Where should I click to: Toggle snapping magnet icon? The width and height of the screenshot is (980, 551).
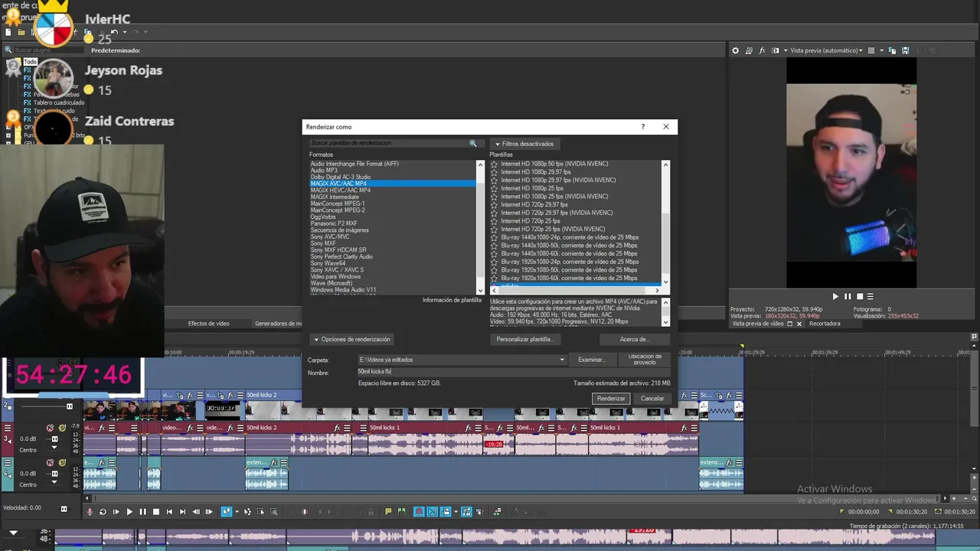click(x=419, y=512)
